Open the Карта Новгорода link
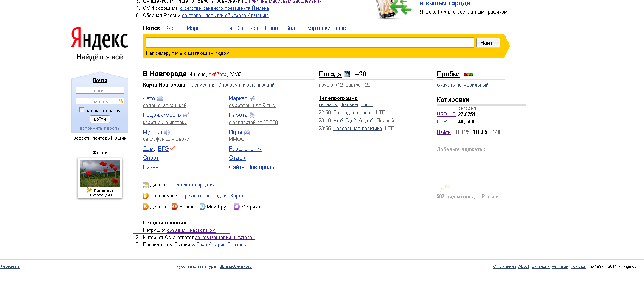This screenshot has width=644, height=292. click(x=164, y=85)
